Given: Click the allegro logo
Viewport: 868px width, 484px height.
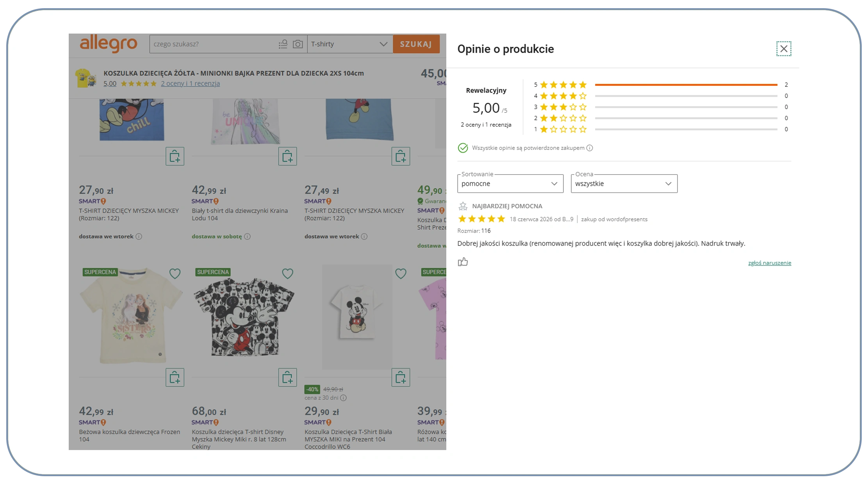Looking at the screenshot, I should tap(109, 43).
